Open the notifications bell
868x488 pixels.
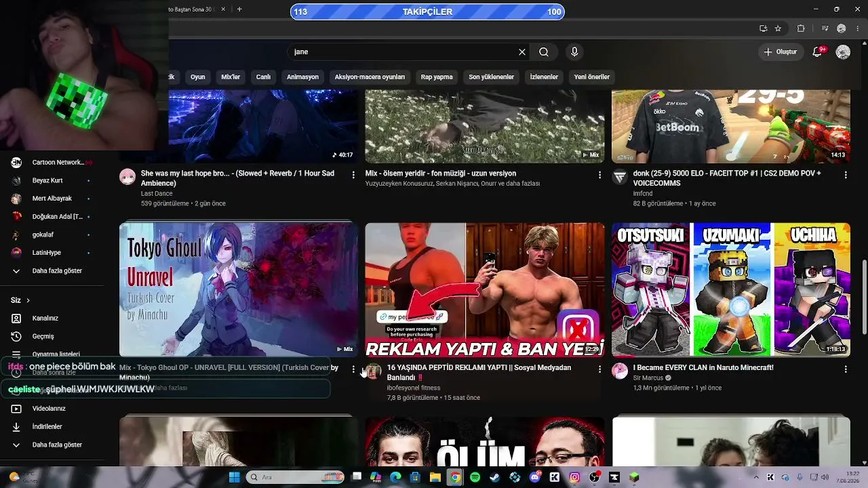817,52
